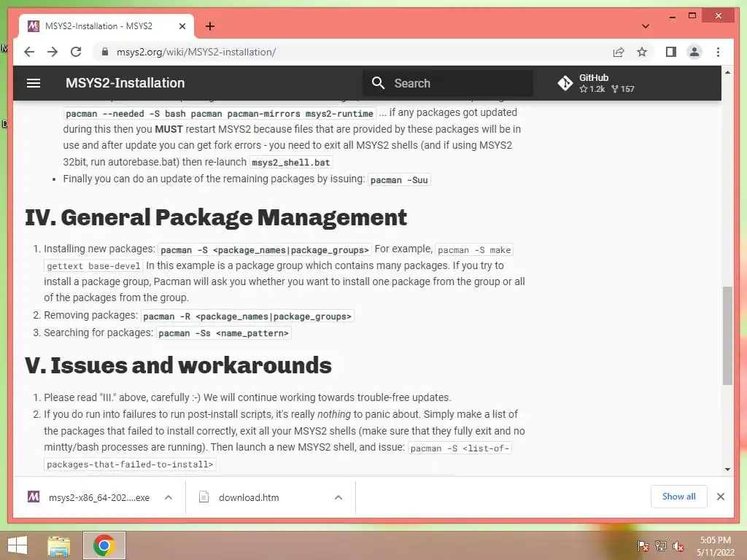This screenshot has width=747, height=560.
Task: Select the MSYS2-Installation tab
Action: click(107, 26)
